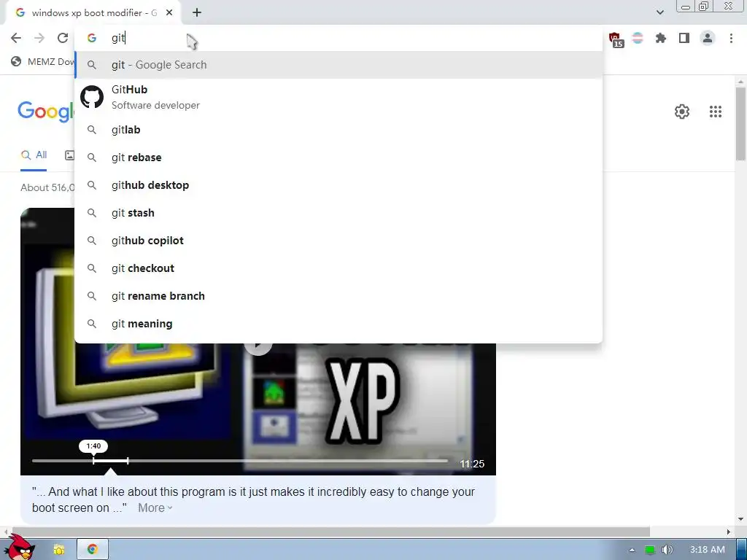This screenshot has width=747, height=560.
Task: Open the tab search chevron dropdown
Action: point(659,12)
